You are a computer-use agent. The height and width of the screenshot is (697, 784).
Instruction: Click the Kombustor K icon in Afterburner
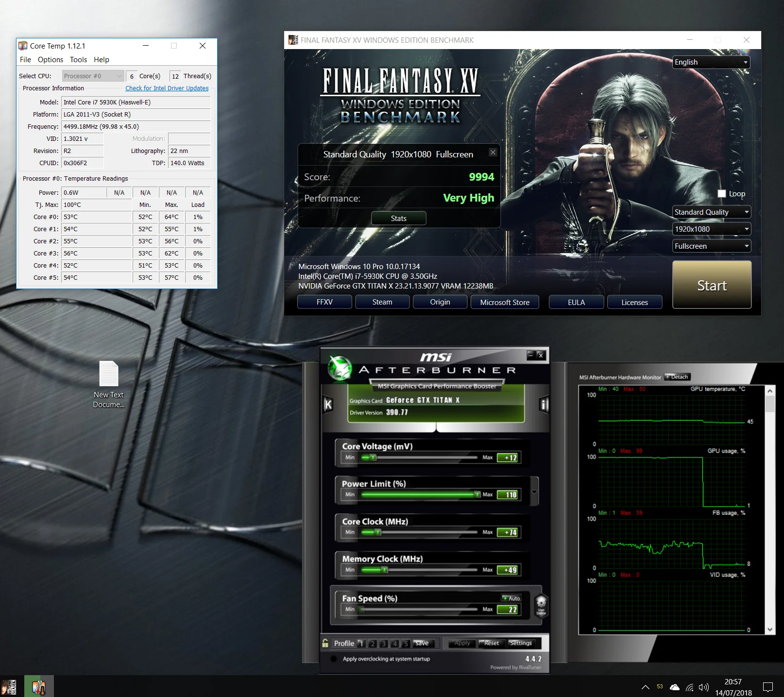point(328,404)
